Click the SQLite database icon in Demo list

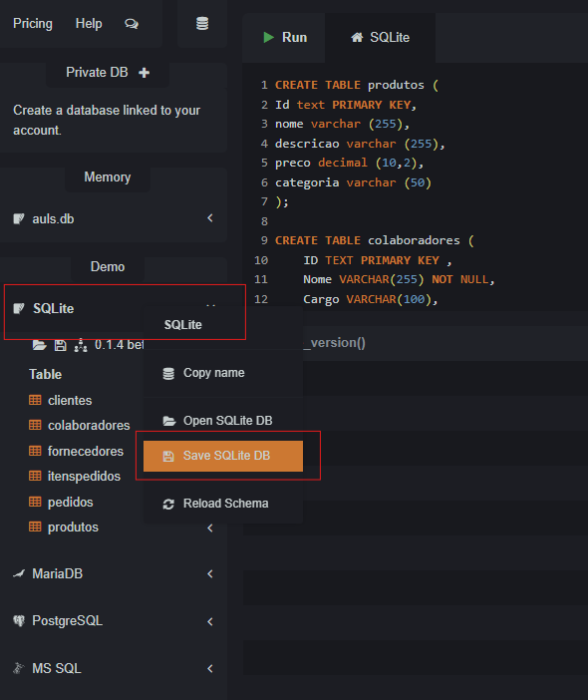19,308
